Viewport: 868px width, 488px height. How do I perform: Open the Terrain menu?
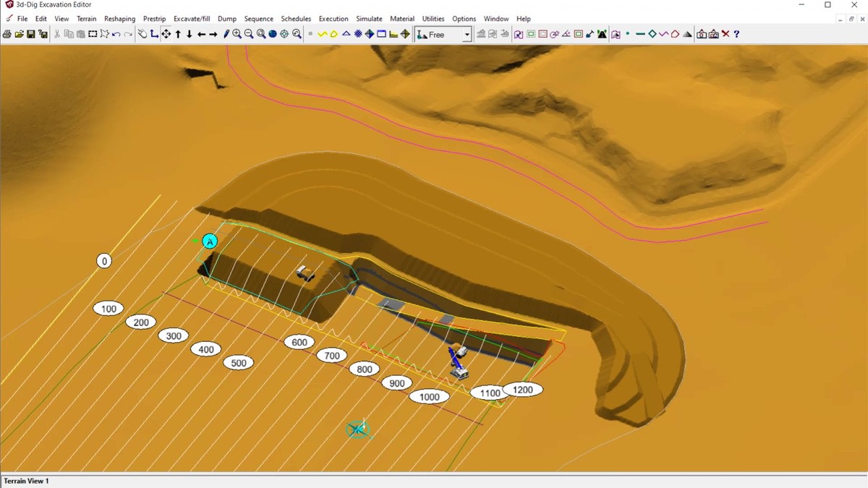click(x=86, y=19)
